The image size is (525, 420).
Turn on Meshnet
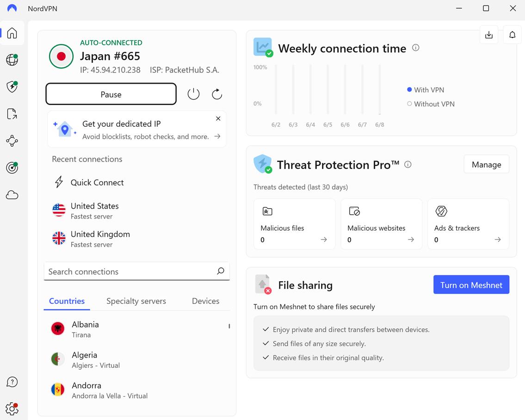click(471, 284)
